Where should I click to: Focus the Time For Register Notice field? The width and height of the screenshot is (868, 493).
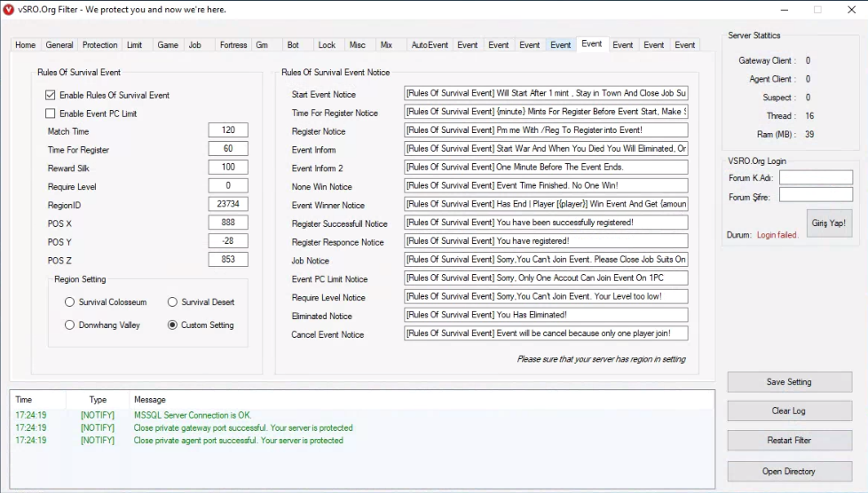coord(546,112)
